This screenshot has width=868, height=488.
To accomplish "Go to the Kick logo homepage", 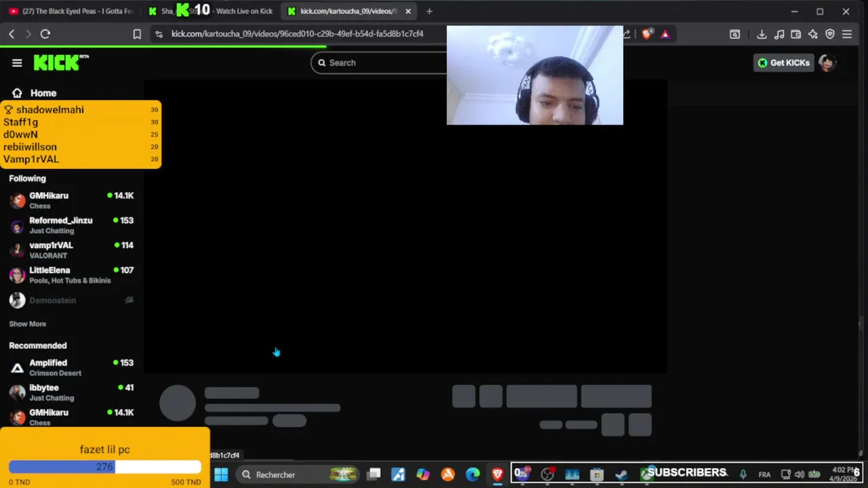I will tap(61, 62).
